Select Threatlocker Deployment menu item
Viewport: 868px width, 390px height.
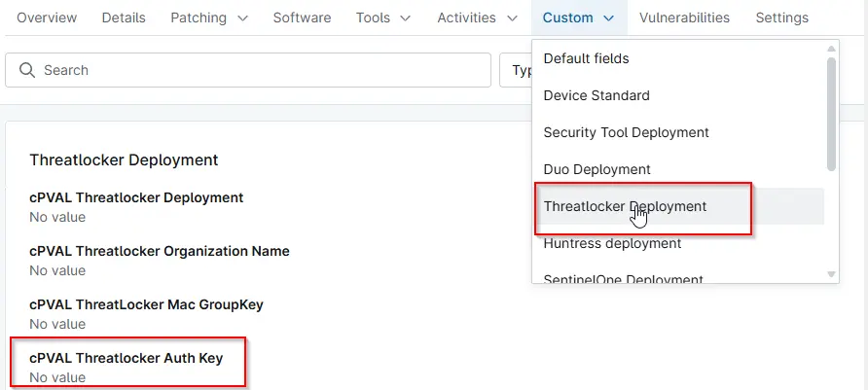(x=625, y=206)
